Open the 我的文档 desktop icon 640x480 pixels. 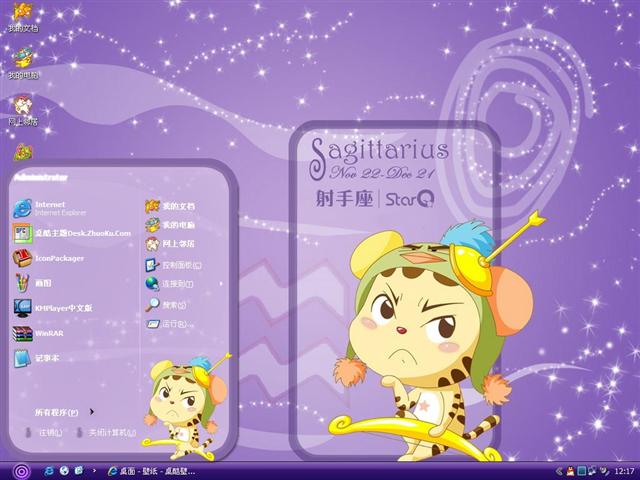pyautogui.click(x=23, y=17)
